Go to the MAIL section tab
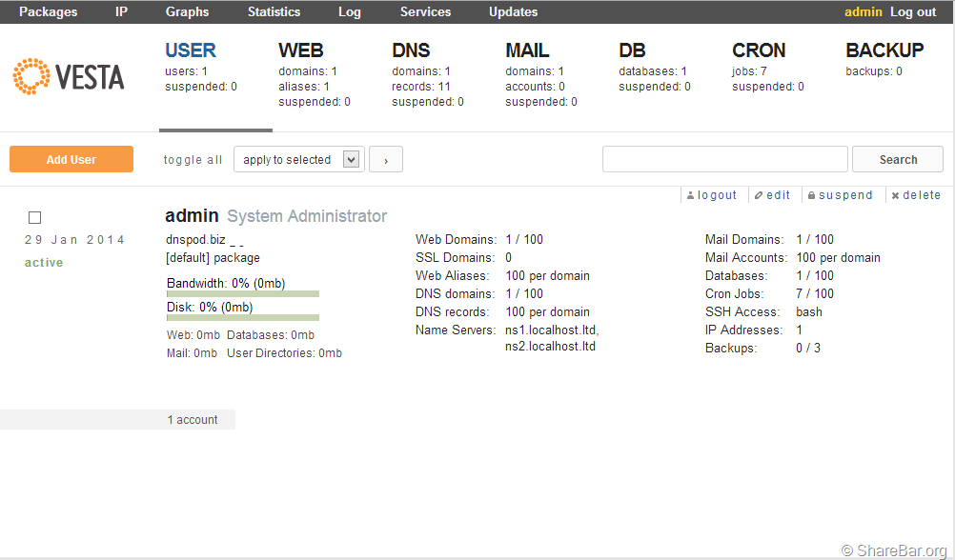 click(x=527, y=51)
